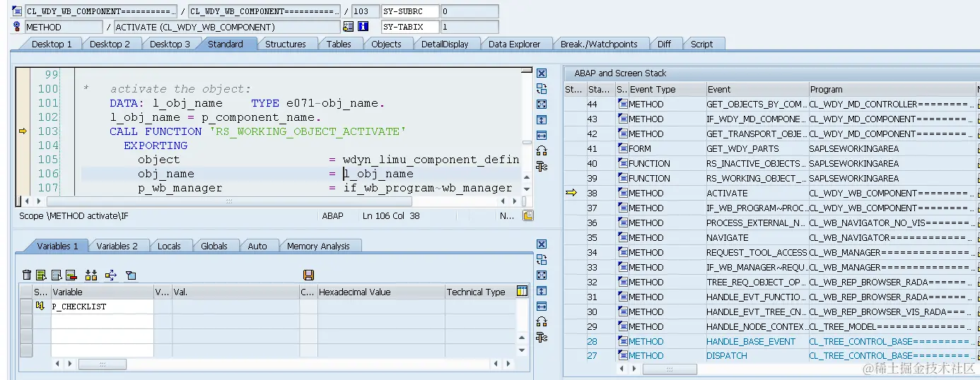
Task: Click the line number field showing 103
Action: pos(365,11)
